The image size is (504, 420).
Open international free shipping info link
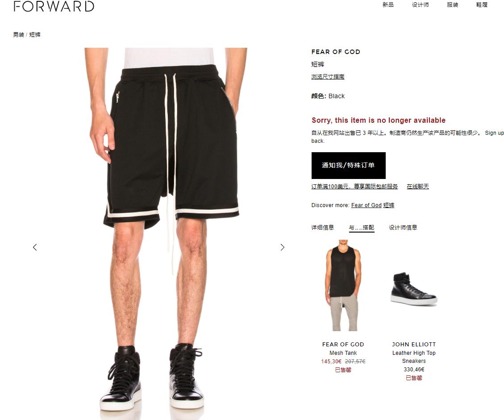click(354, 187)
